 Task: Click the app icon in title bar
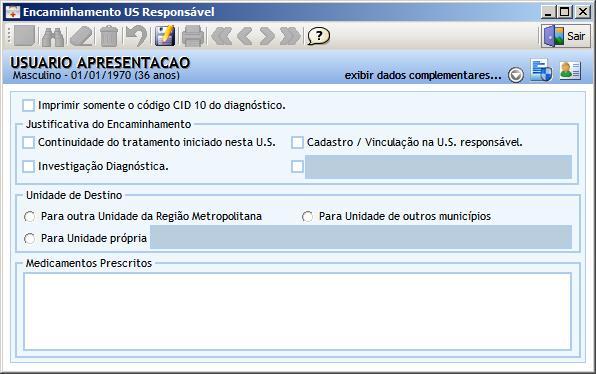(x=12, y=12)
